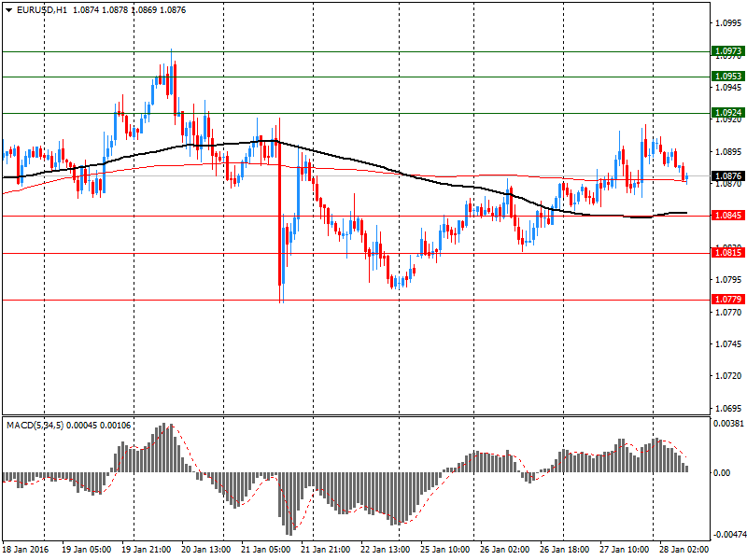The height and width of the screenshot is (560, 747).
Task: Click the -0.00474 MACD scale value
Action: (x=729, y=535)
